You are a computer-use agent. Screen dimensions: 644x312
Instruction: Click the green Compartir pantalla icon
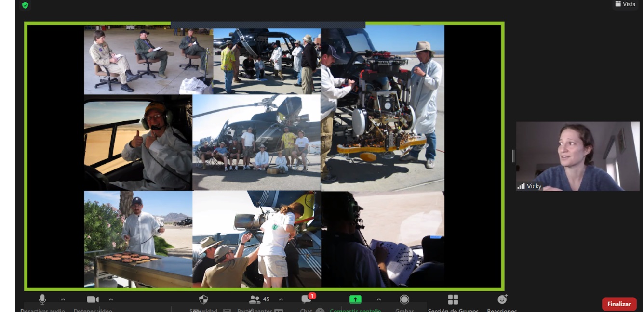[355, 299]
